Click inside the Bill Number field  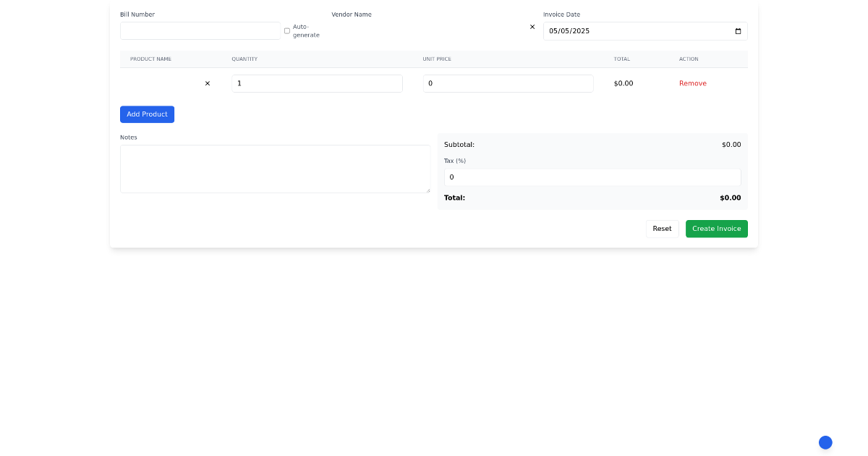pyautogui.click(x=200, y=30)
